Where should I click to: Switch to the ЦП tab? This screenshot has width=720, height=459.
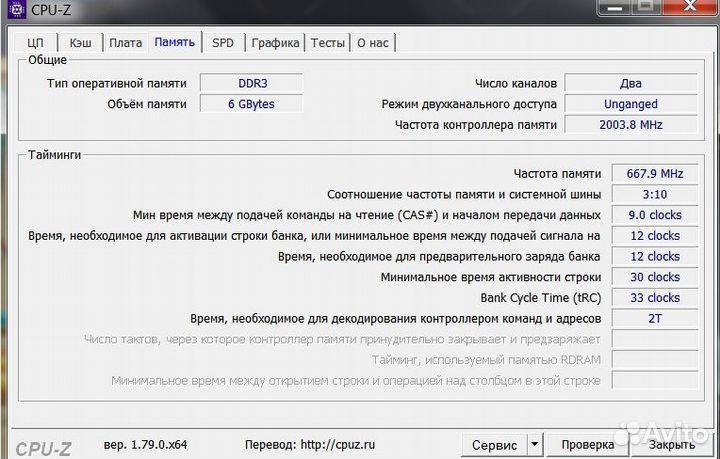[x=35, y=43]
